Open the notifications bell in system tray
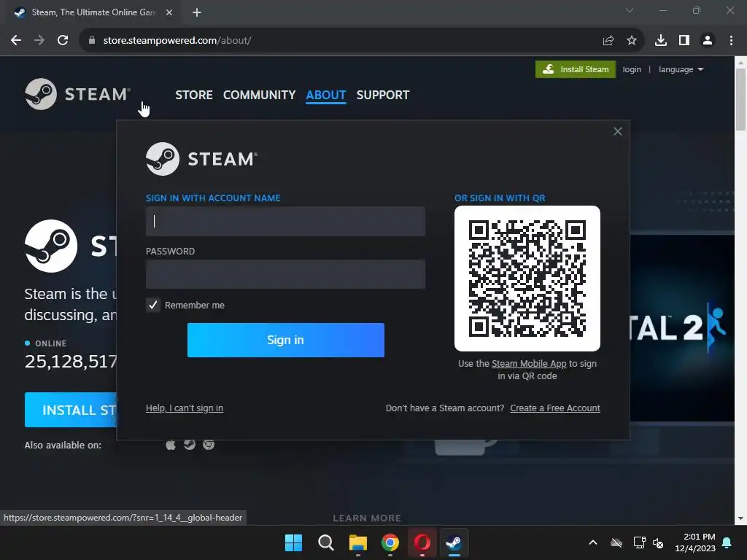This screenshot has width=747, height=560. pyautogui.click(x=727, y=542)
